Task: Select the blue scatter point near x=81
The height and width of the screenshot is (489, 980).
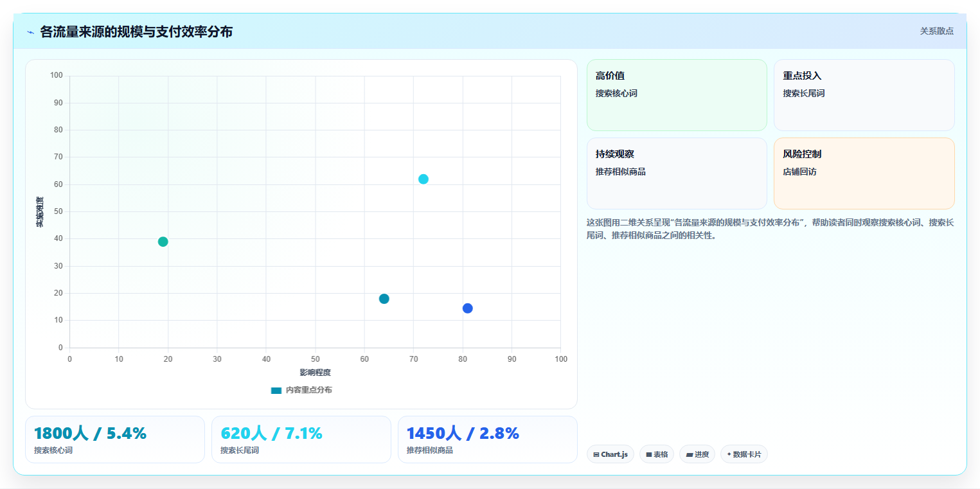Action: pos(468,308)
